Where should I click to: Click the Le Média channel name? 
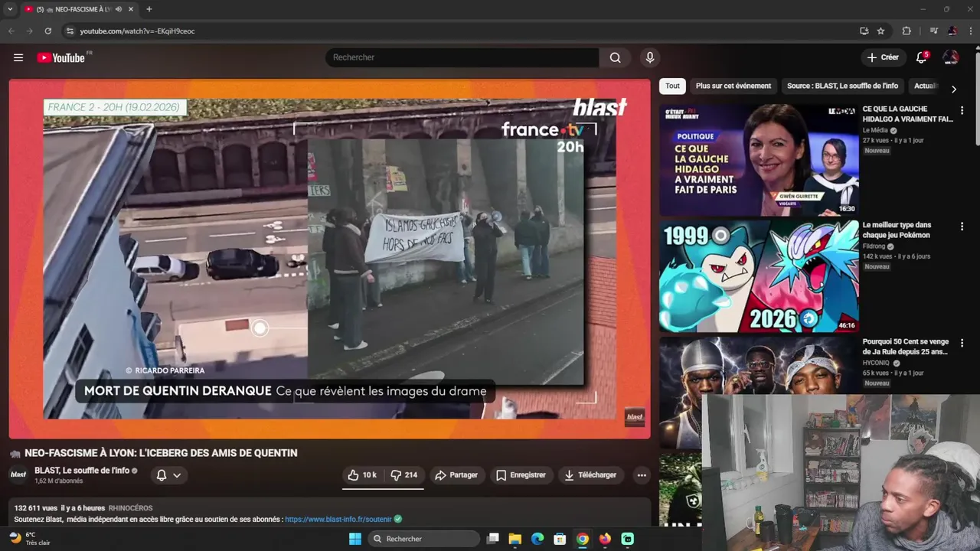pyautogui.click(x=876, y=131)
